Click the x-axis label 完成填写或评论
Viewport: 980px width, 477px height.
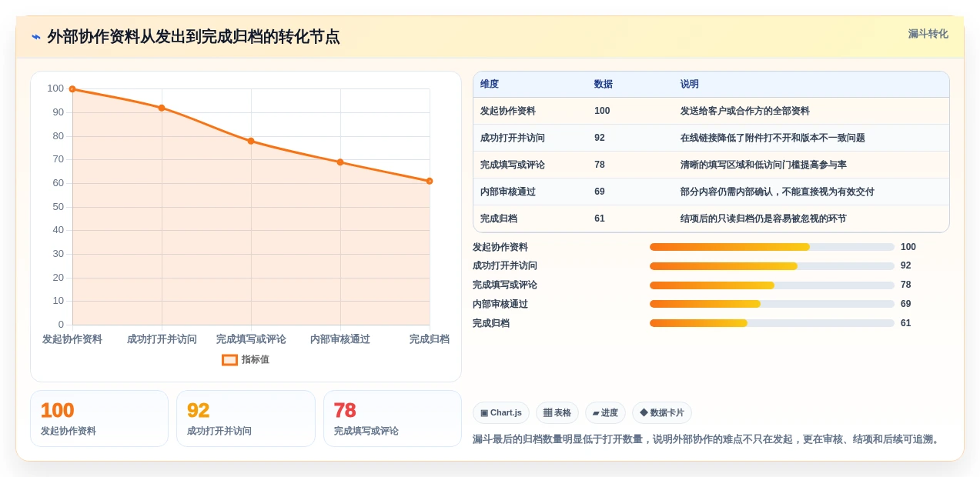coord(251,339)
